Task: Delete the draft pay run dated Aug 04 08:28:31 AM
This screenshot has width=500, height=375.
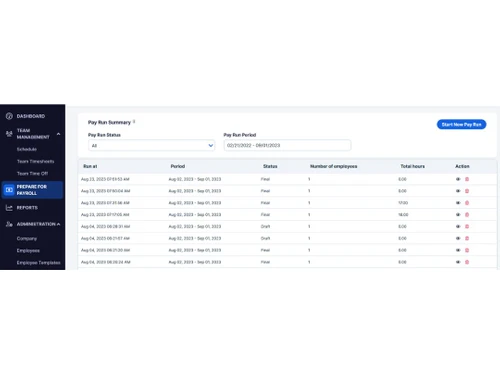Action: tap(467, 226)
